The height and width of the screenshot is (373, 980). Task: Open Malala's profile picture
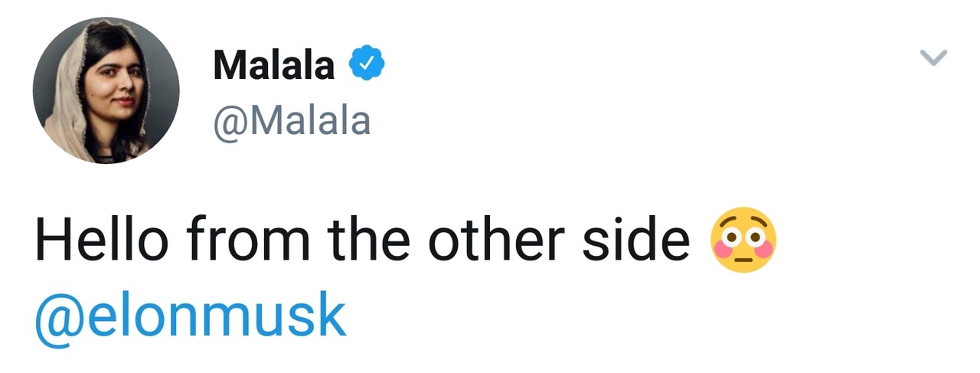click(x=106, y=90)
